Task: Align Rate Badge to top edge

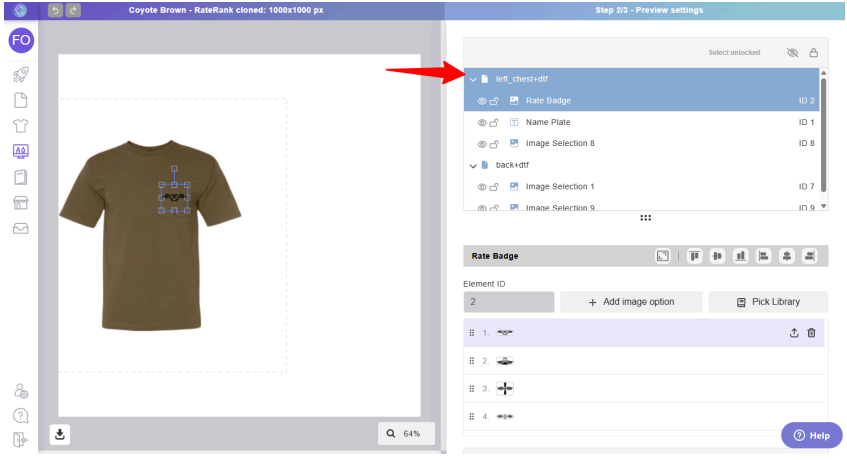Action: pos(694,256)
